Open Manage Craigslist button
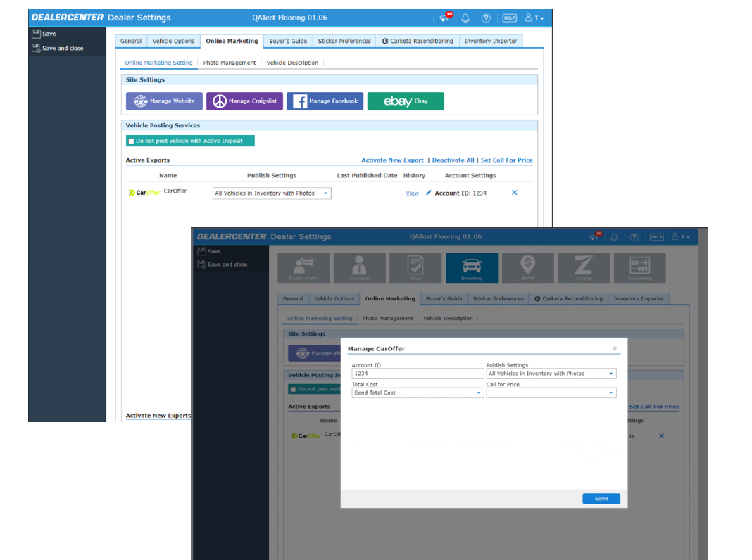The image size is (752, 560). click(244, 101)
